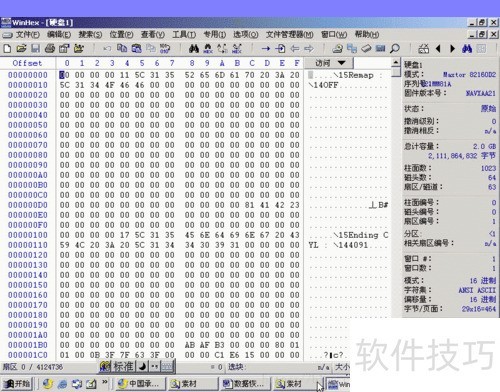The height and width of the screenshot is (392, 500).
Task: Copy the block with the toolbar icon
Action: pos(122,49)
